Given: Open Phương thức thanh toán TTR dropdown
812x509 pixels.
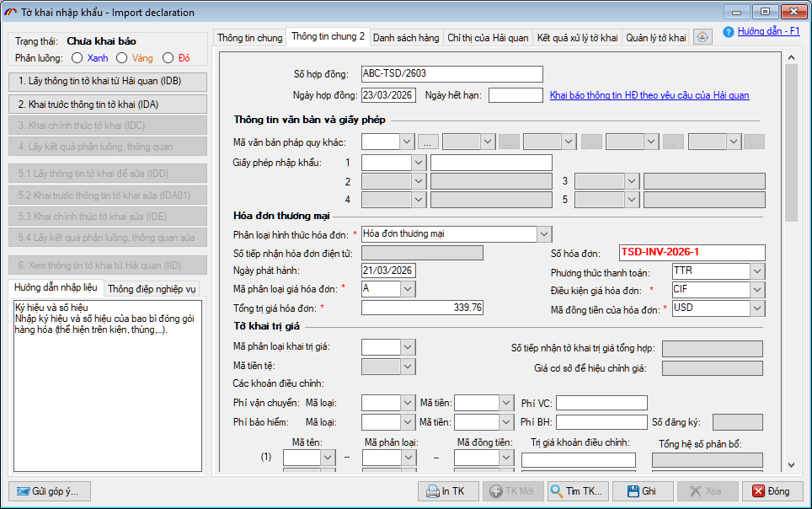Looking at the screenshot, I should point(757,271).
